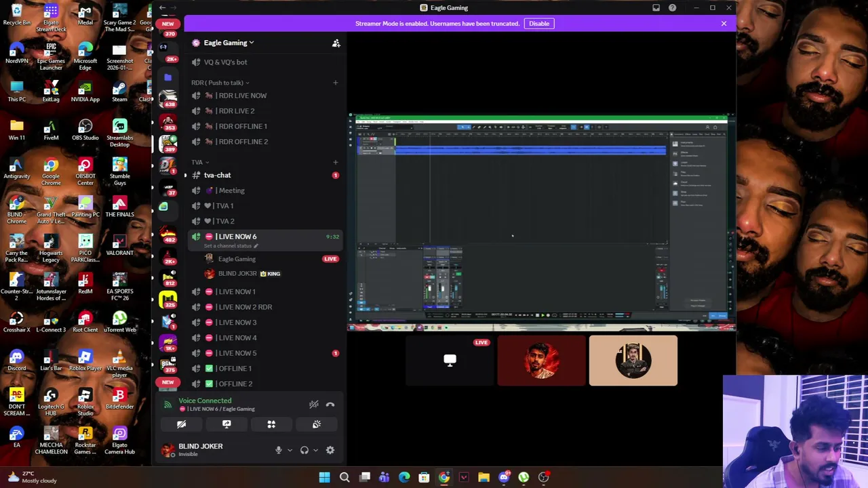
Task: Join the LIVE NOW 2 RDR voice channel
Action: (x=264, y=307)
